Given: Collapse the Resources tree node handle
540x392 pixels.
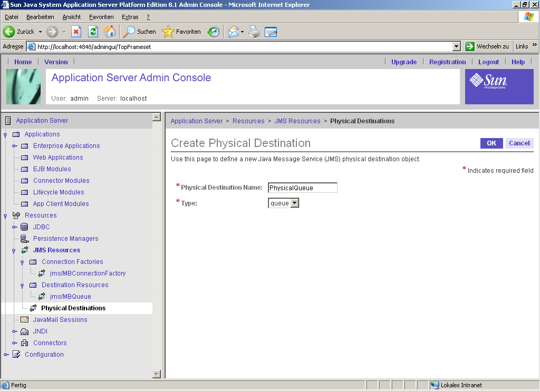Looking at the screenshot, I should tap(5, 216).
